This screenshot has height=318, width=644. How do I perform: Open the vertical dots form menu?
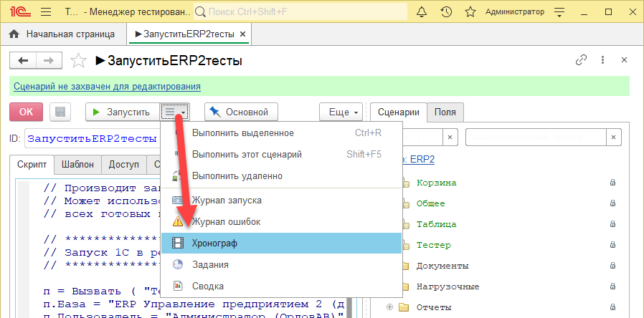[x=602, y=60]
